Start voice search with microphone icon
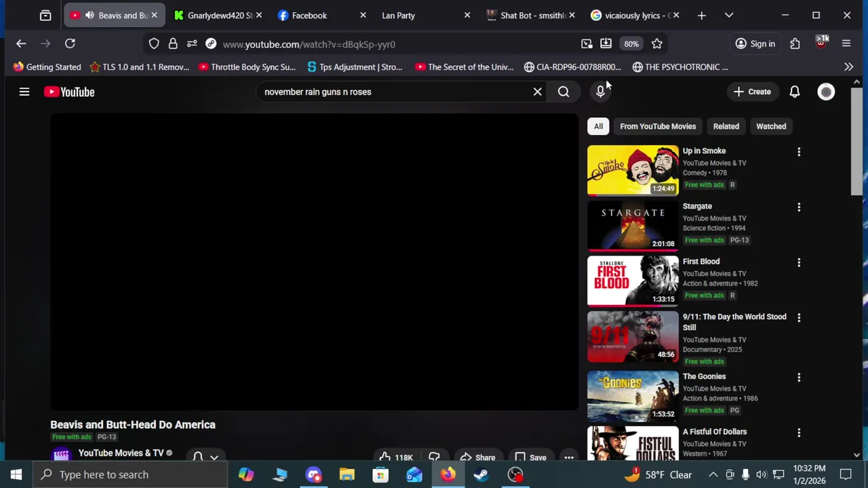The image size is (868, 488). (600, 91)
